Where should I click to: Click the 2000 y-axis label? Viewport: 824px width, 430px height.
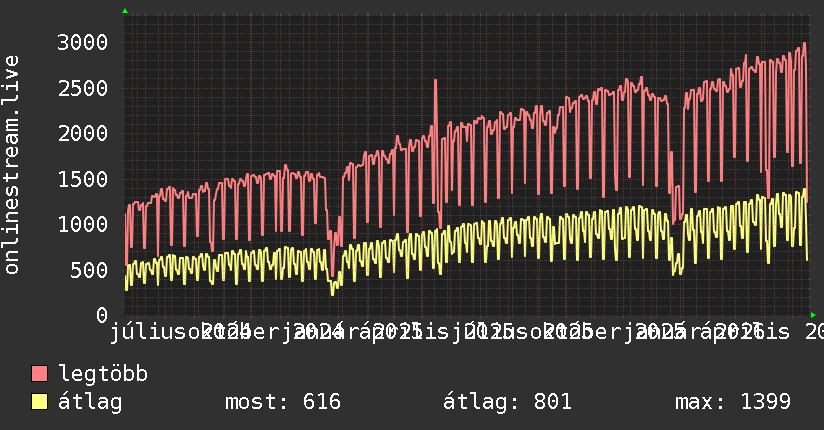pyautogui.click(x=83, y=134)
